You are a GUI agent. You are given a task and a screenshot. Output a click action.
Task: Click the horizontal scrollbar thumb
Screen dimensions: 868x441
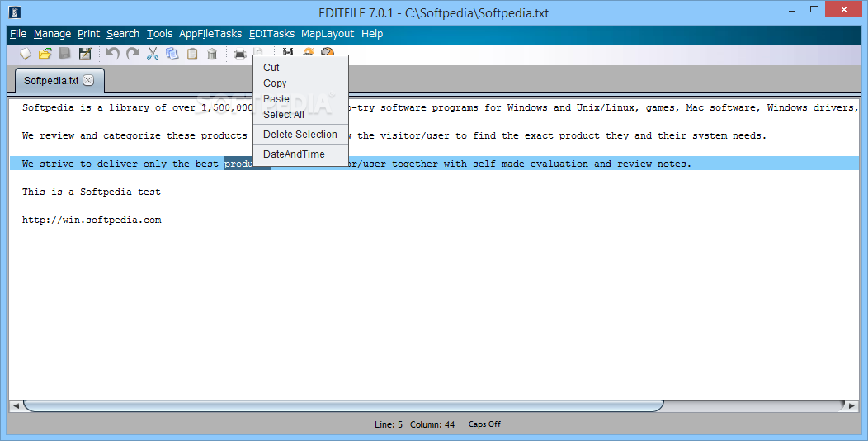tap(343, 405)
